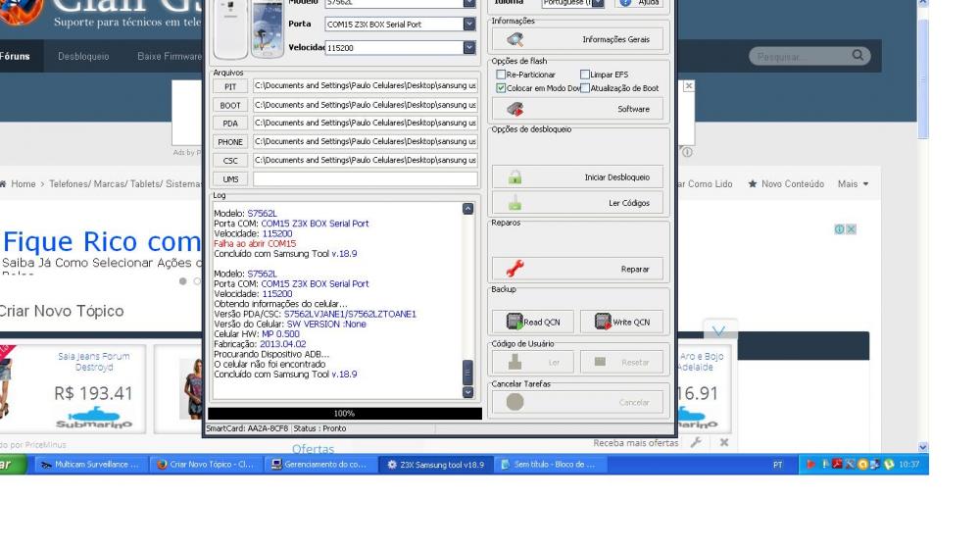Click the log scrollbar thumb

coord(467,373)
